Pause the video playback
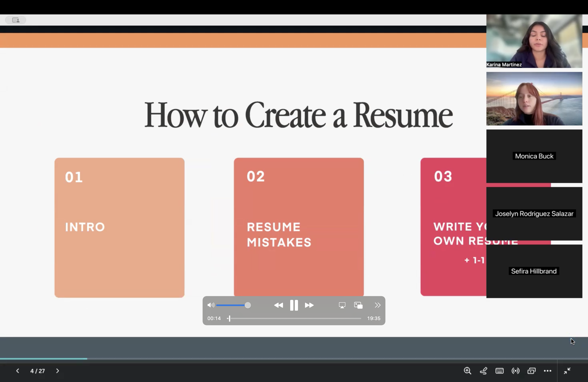This screenshot has width=588, height=382. (x=294, y=305)
